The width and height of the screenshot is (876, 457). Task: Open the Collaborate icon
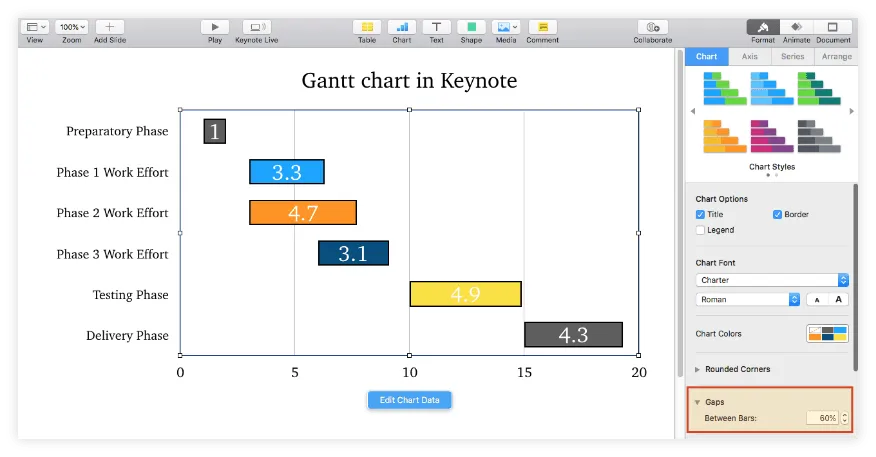tap(652, 27)
